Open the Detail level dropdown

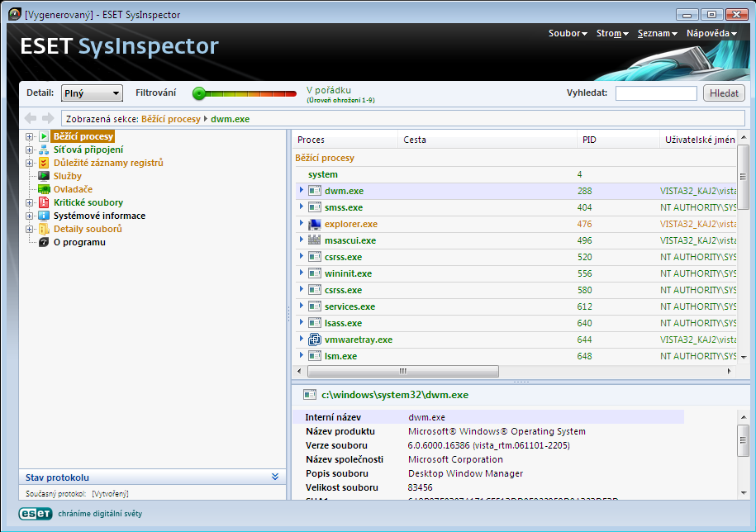(92, 93)
